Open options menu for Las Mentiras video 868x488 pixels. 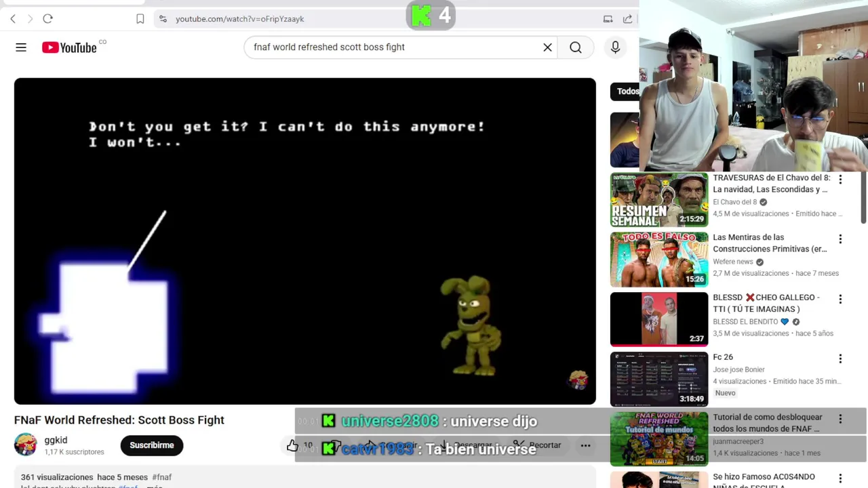pyautogui.click(x=840, y=239)
